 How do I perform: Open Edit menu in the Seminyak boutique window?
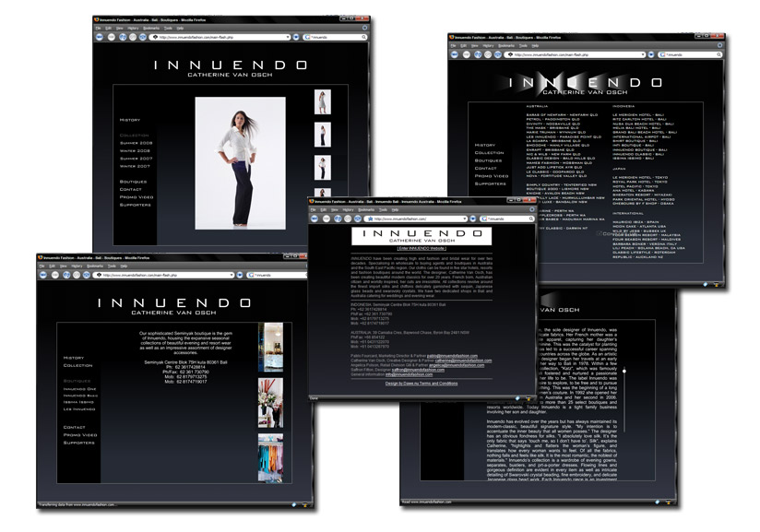tap(52, 266)
